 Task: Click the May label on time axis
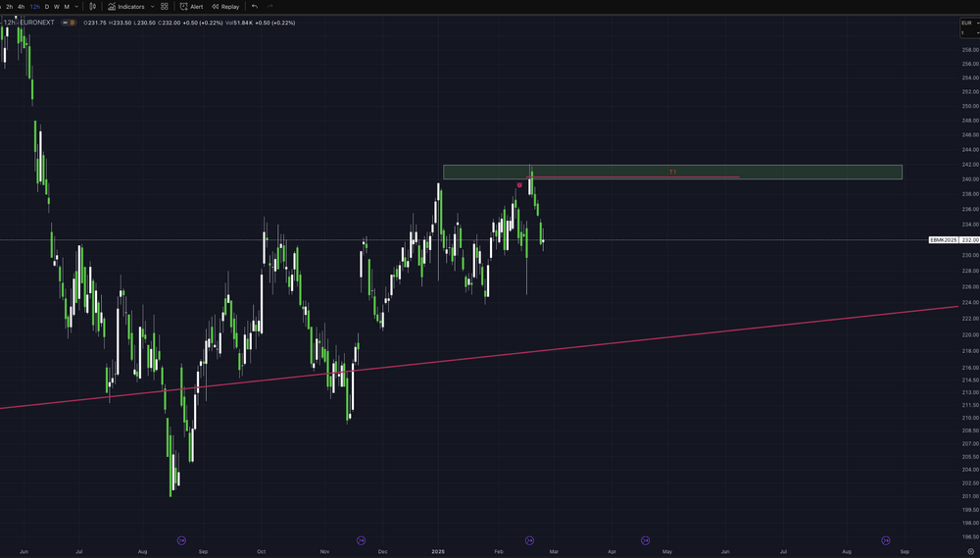click(667, 552)
